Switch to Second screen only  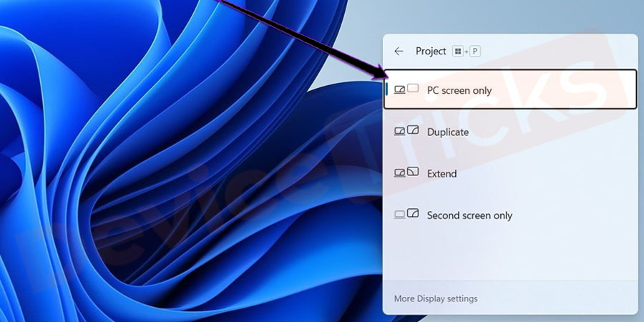(x=510, y=215)
